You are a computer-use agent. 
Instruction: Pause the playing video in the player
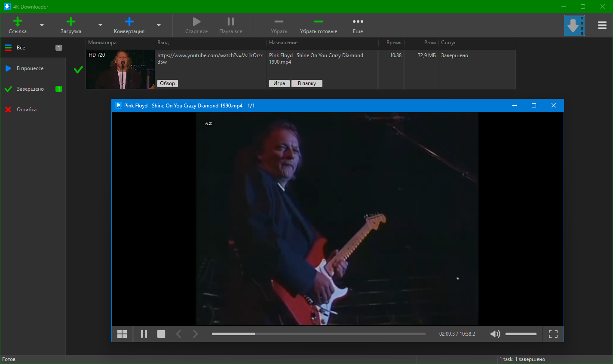click(144, 334)
